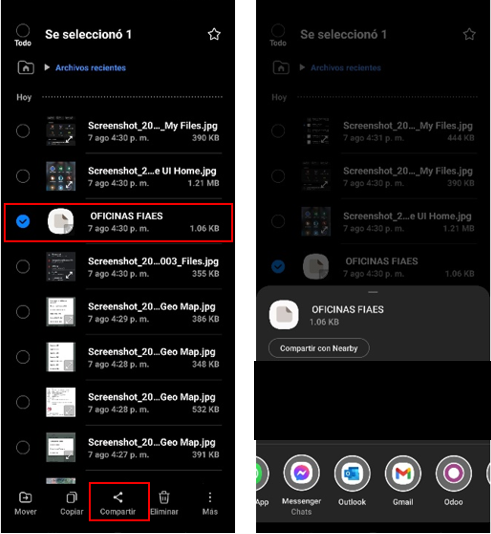The height and width of the screenshot is (534, 491).
Task: Share via Gmail app icon
Action: pos(403,473)
